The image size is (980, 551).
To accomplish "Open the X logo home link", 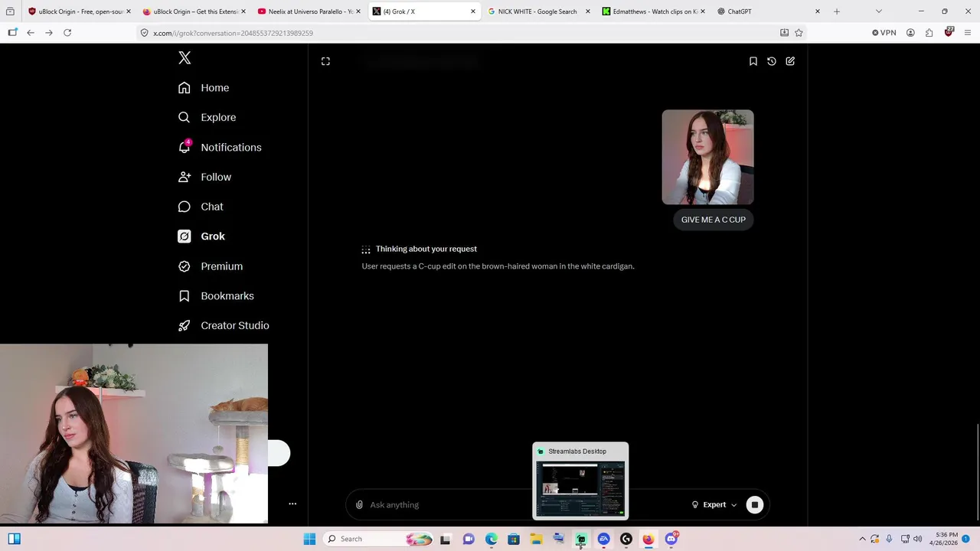I will (185, 58).
